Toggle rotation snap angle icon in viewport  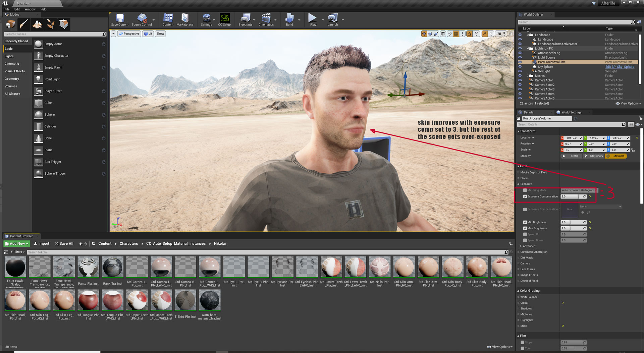click(469, 34)
